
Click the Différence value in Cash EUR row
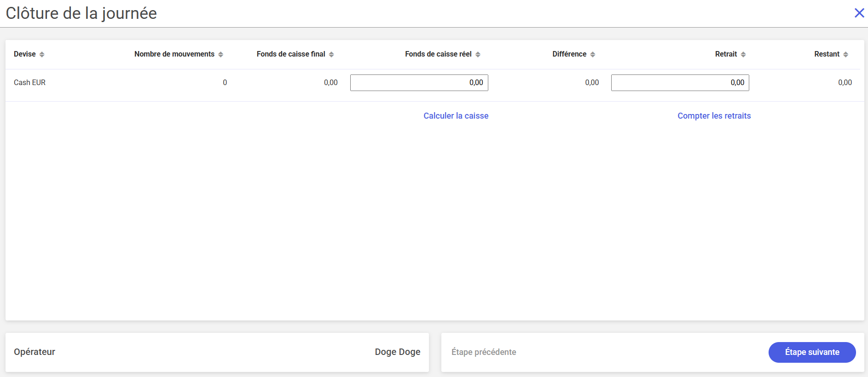592,83
